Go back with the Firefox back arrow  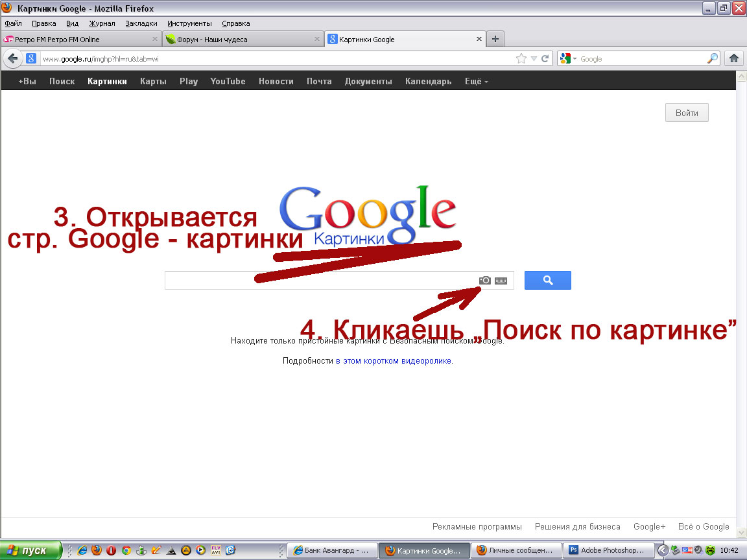13,58
